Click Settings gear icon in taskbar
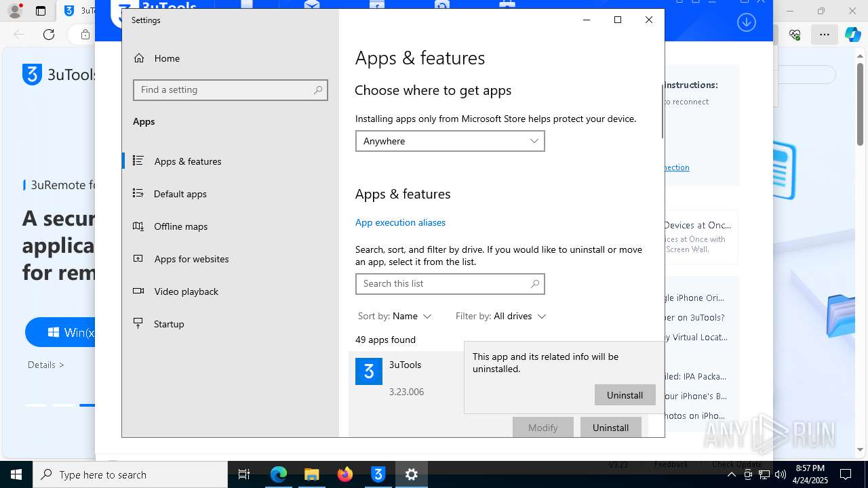The image size is (868, 488). (412, 474)
